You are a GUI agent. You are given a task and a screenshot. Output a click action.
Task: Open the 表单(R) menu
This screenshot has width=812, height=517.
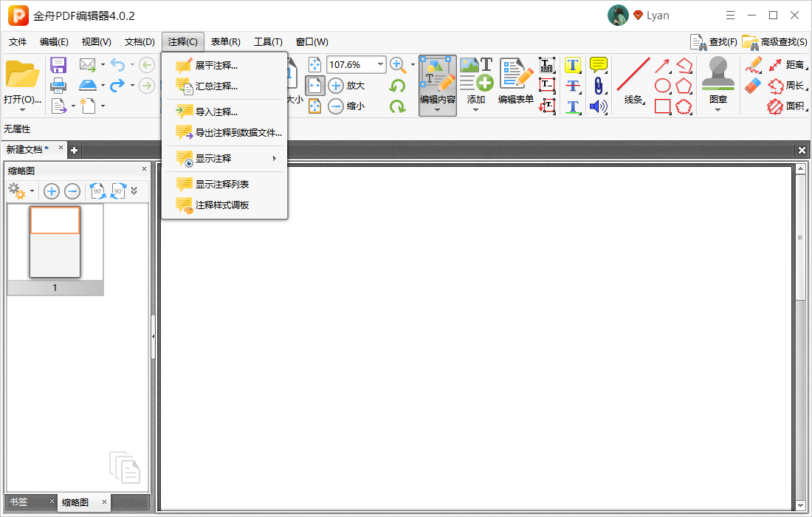click(x=225, y=42)
